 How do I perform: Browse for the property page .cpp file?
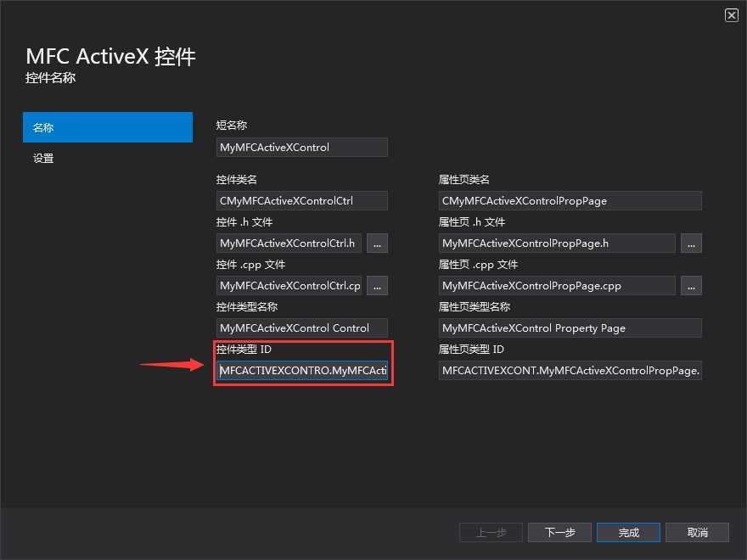(691, 285)
